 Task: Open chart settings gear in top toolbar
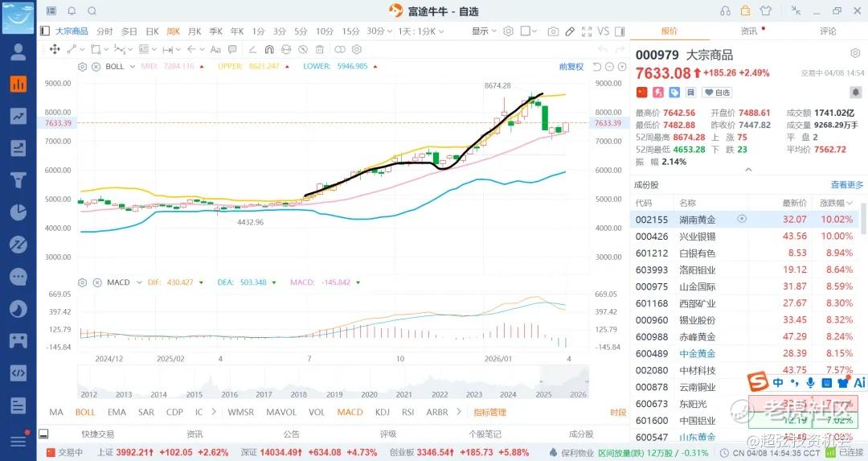(508, 31)
